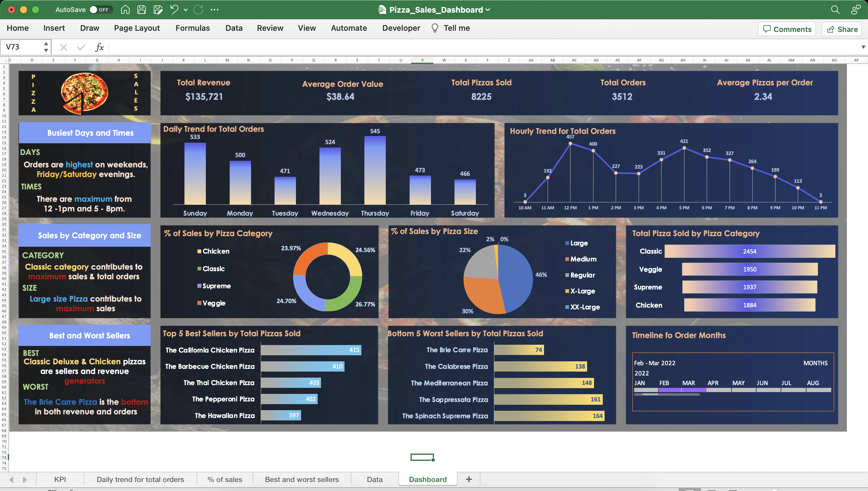Screen dimensions: 868x491
Task: Click inside the Name Box
Action: (x=20, y=47)
